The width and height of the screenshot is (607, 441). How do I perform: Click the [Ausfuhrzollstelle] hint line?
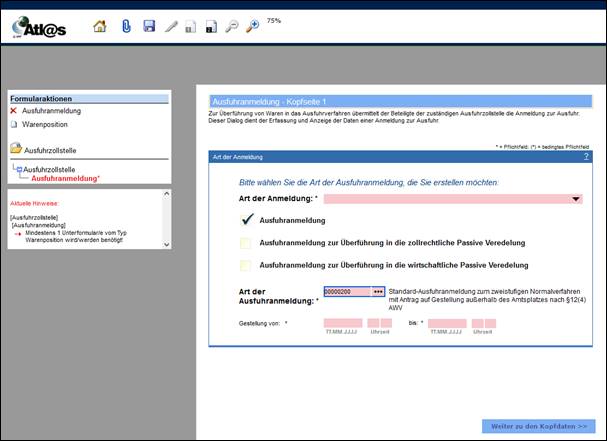(34, 218)
